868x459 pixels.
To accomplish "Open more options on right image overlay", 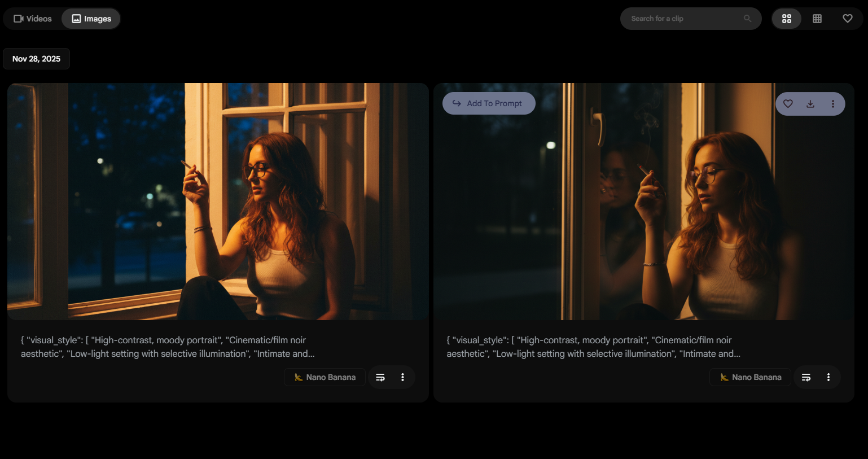I will click(832, 104).
